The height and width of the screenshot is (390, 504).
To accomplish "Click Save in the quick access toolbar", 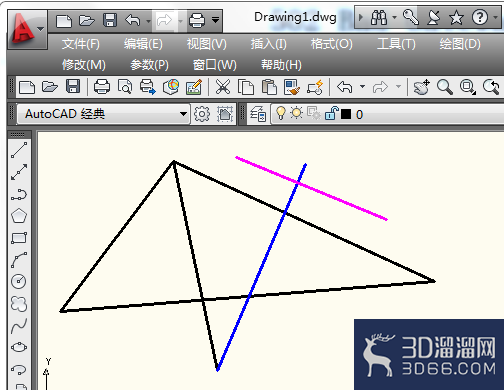I will [x=110, y=20].
